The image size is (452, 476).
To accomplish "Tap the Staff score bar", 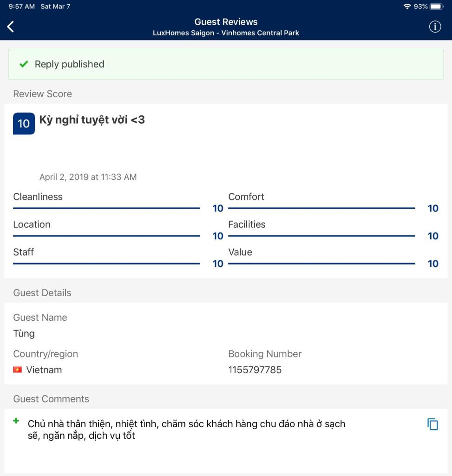I will click(x=106, y=264).
